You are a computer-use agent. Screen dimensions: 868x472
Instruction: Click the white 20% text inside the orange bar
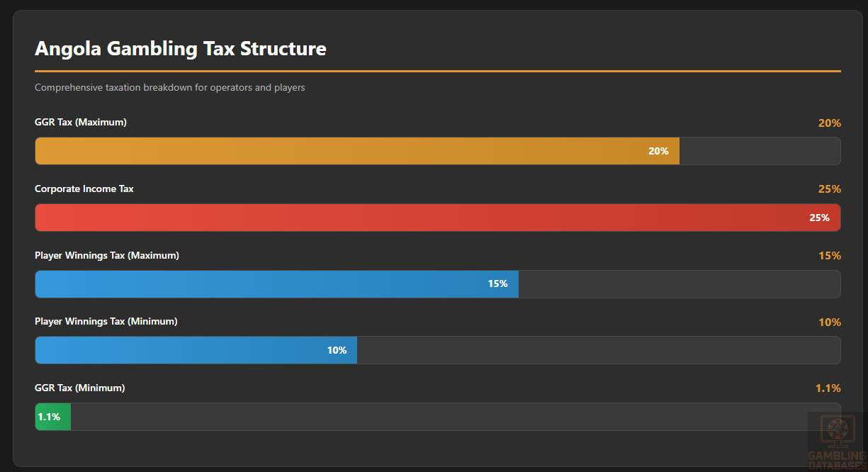658,151
